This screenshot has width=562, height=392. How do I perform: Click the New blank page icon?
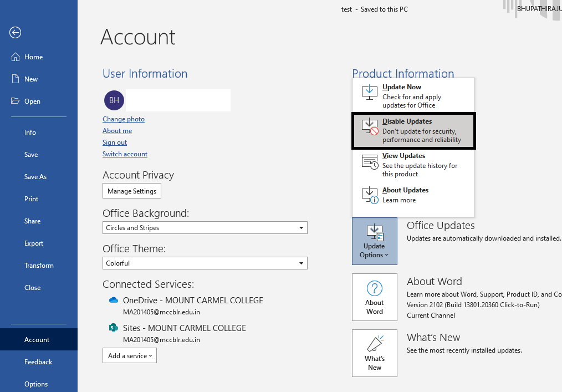click(16, 79)
